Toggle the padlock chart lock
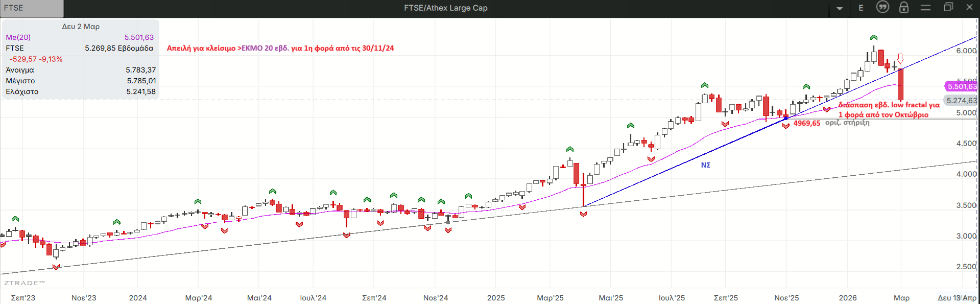This screenshot has width=980, height=304. coord(904,7)
